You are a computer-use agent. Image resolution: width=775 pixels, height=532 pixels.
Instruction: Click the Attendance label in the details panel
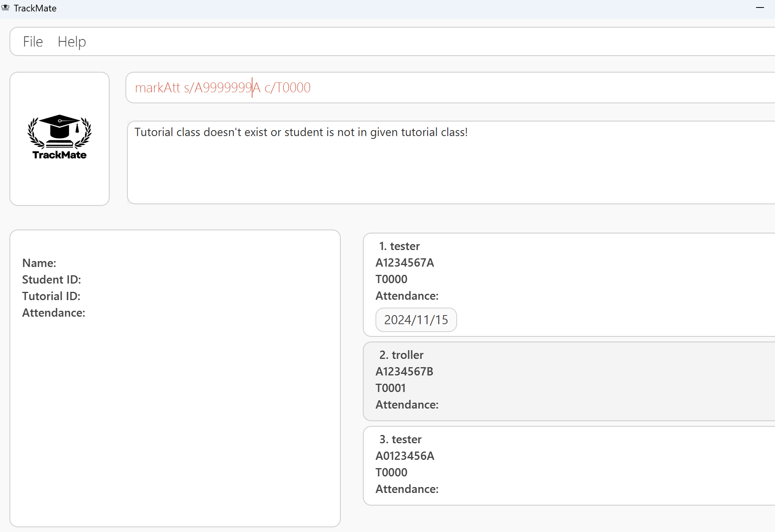pyautogui.click(x=54, y=313)
